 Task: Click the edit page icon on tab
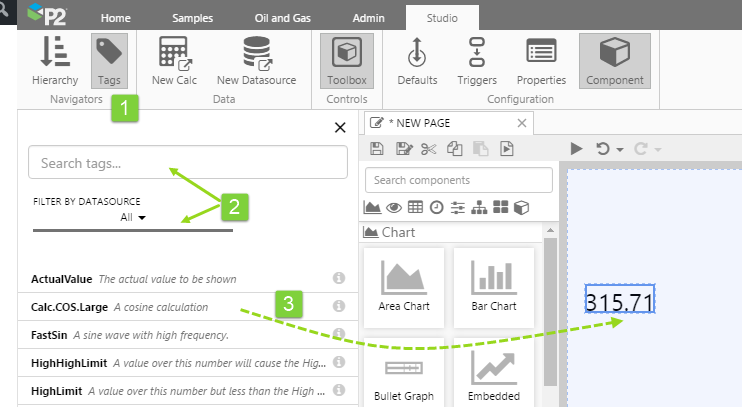pyautogui.click(x=377, y=123)
